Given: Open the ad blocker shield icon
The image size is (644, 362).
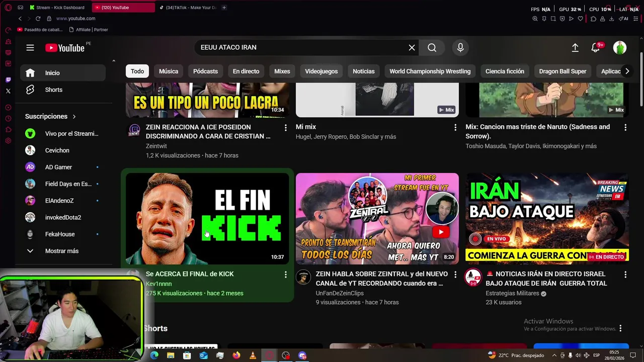Looking at the screenshot, I should click(x=562, y=19).
